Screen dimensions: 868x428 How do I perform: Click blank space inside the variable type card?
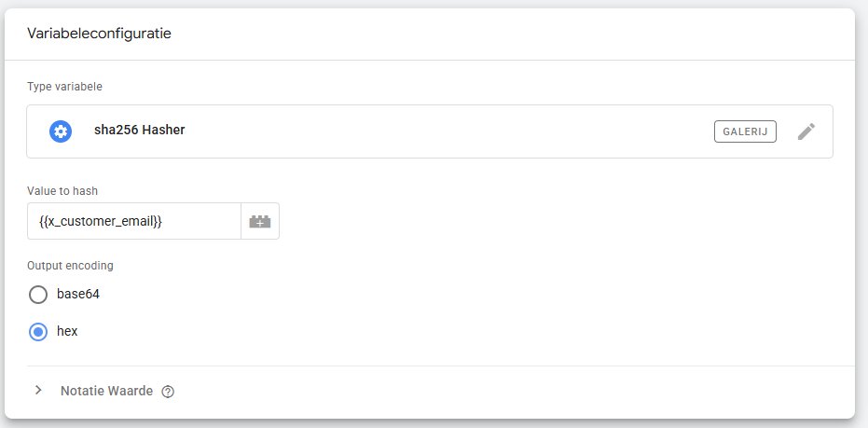pyautogui.click(x=448, y=131)
